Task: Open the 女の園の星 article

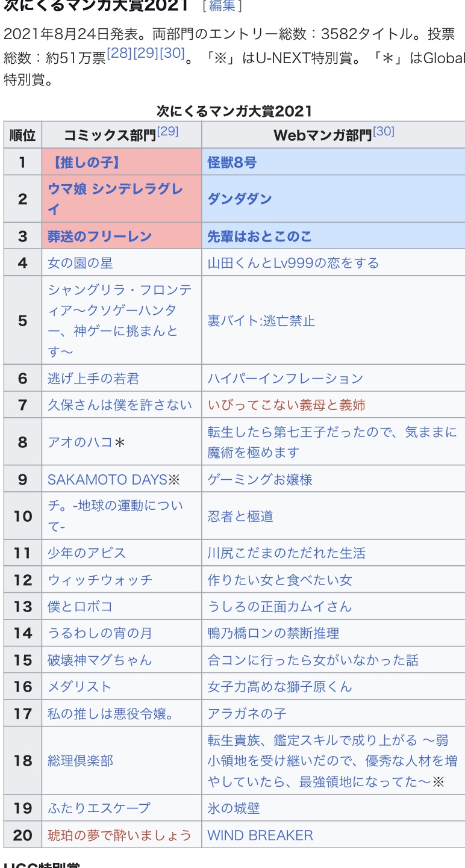Action: (x=80, y=263)
